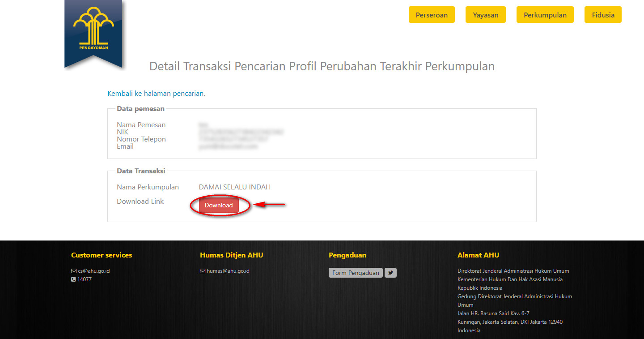The height and width of the screenshot is (339, 644).
Task: Click envelope icon beside cs@ahu.go.id
Action: pyautogui.click(x=74, y=271)
